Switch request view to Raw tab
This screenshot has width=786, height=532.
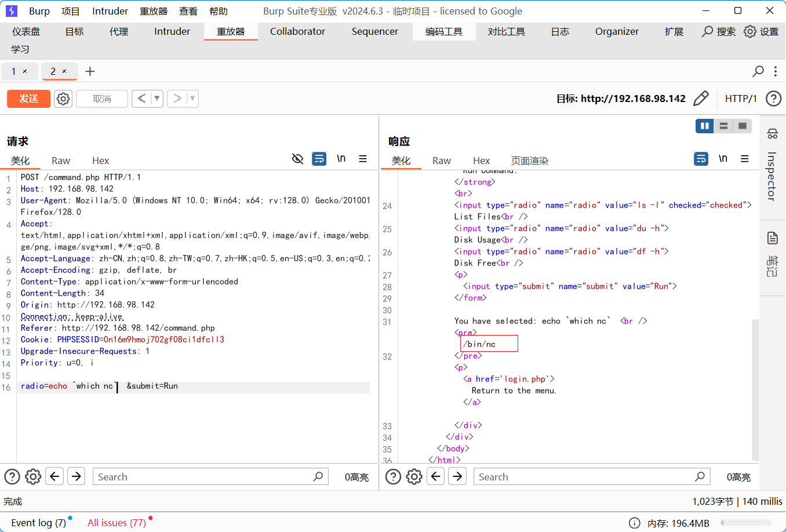[x=61, y=161]
